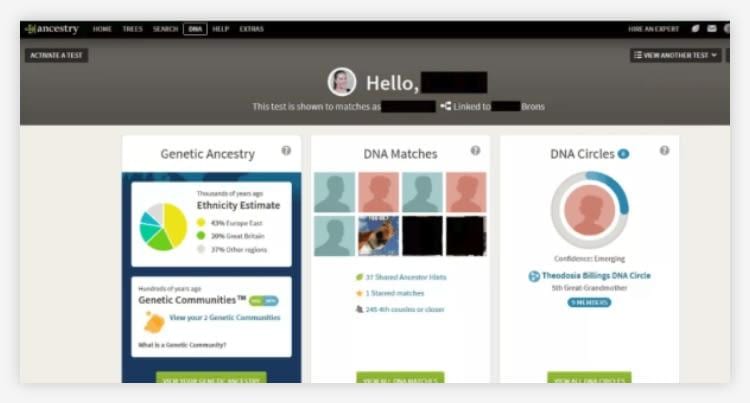Open What is a Genetic Community link
The height and width of the screenshot is (403, 750).
pos(182,345)
